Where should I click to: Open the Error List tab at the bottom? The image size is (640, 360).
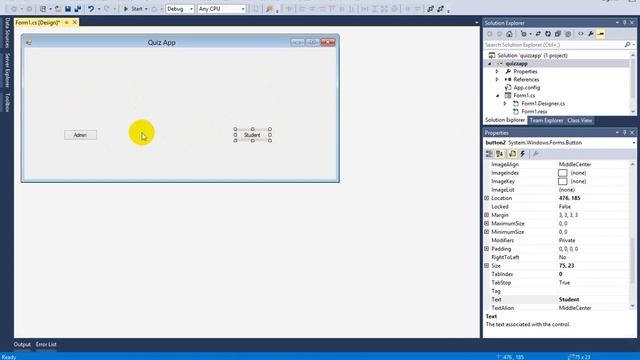click(46, 344)
